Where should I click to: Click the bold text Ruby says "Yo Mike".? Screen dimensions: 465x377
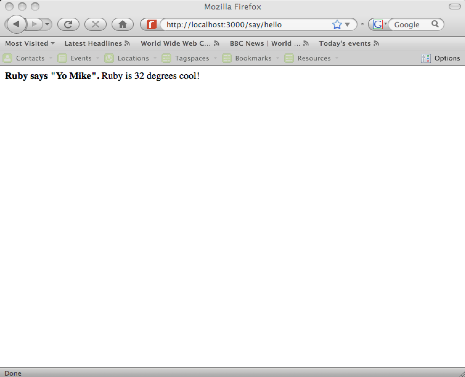(x=52, y=76)
